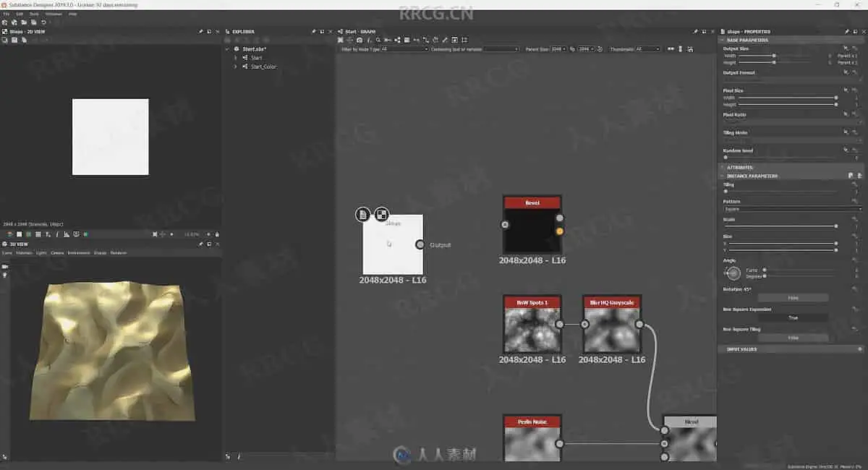Image resolution: width=868 pixels, height=470 pixels.
Task: Select the Perlin Noise node
Action: [x=532, y=438]
